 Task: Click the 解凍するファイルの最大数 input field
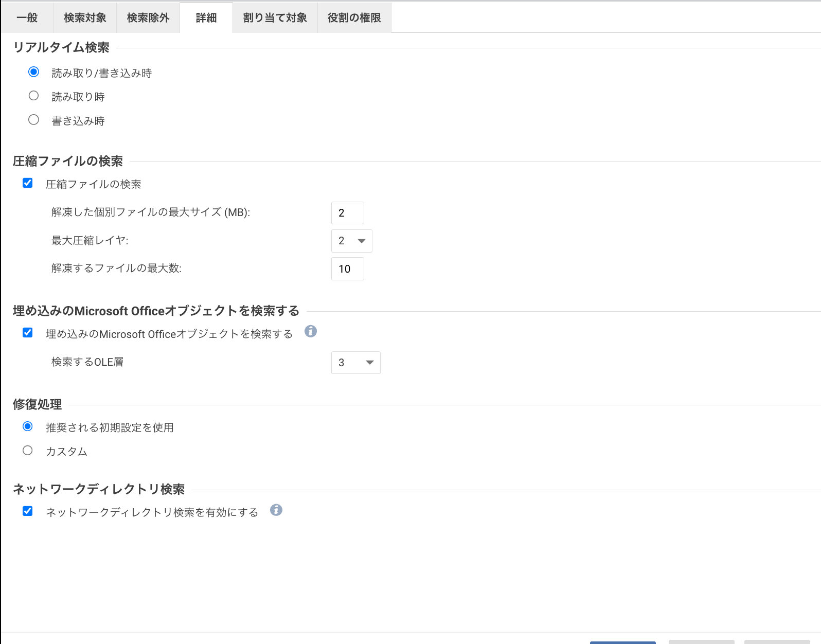click(x=348, y=269)
